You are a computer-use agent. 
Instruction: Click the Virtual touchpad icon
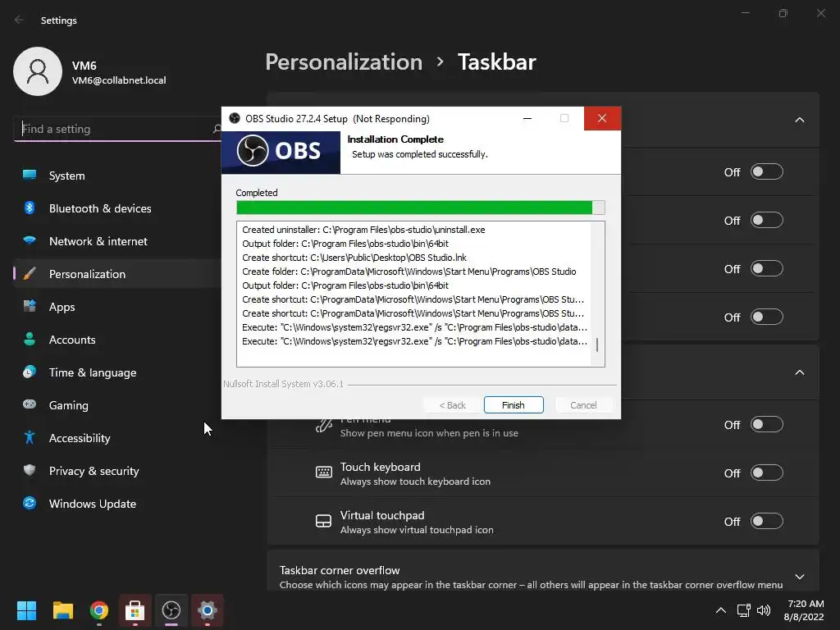(323, 521)
